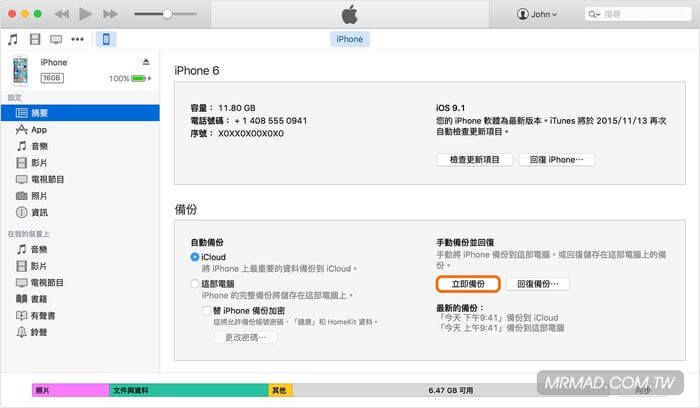Click the search field

point(638,14)
